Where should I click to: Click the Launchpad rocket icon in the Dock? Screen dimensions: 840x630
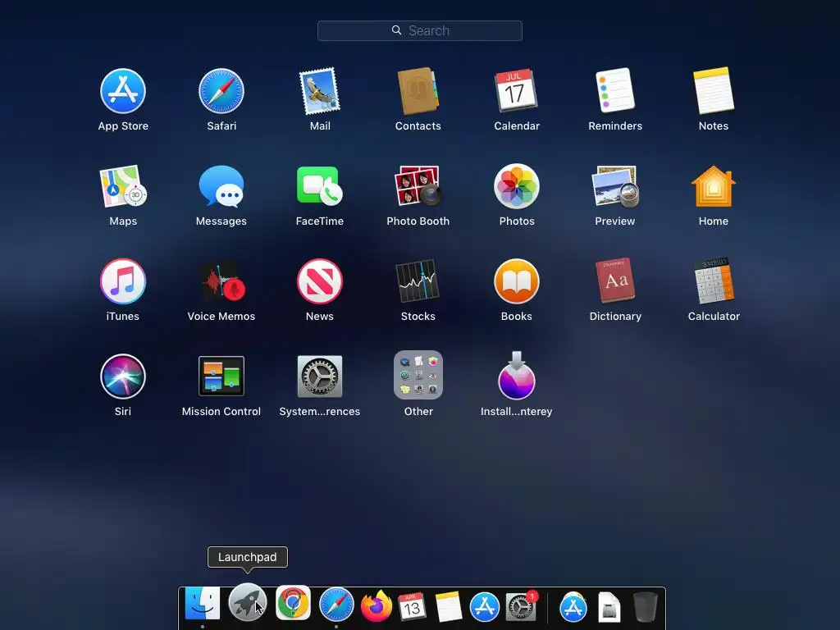coord(248,602)
